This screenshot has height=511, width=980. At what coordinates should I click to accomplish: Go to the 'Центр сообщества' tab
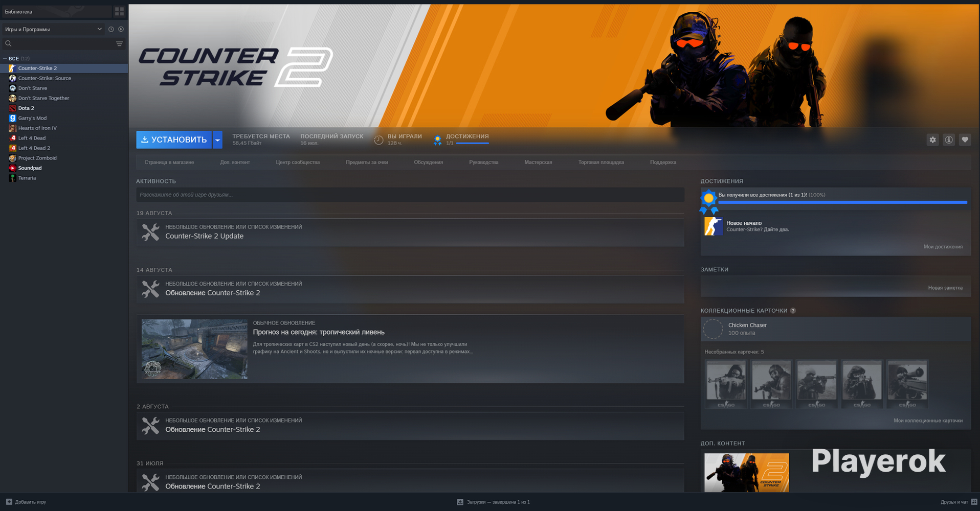click(298, 162)
